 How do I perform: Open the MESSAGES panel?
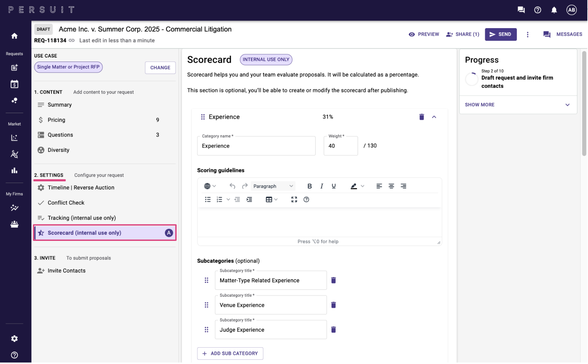click(x=563, y=34)
